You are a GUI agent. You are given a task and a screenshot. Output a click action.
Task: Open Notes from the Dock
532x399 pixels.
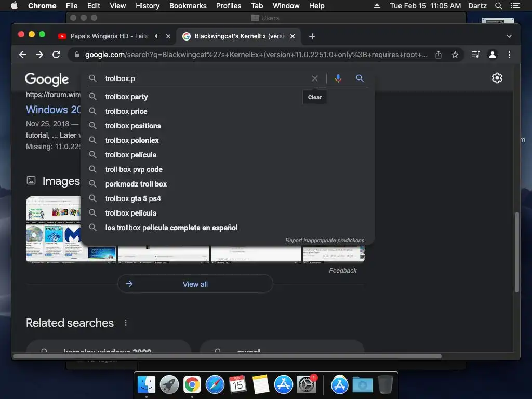coord(261,385)
